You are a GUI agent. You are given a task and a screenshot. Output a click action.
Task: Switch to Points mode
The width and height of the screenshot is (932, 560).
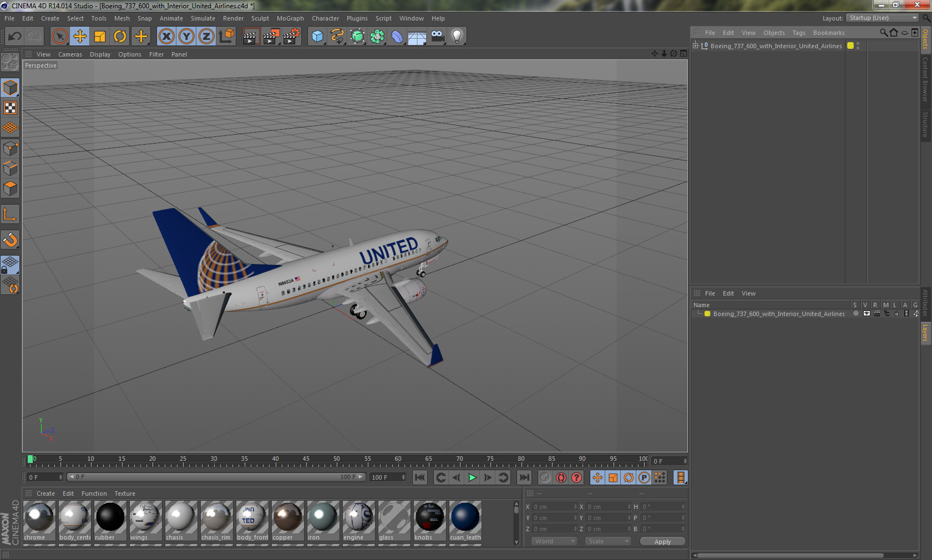pyautogui.click(x=10, y=148)
